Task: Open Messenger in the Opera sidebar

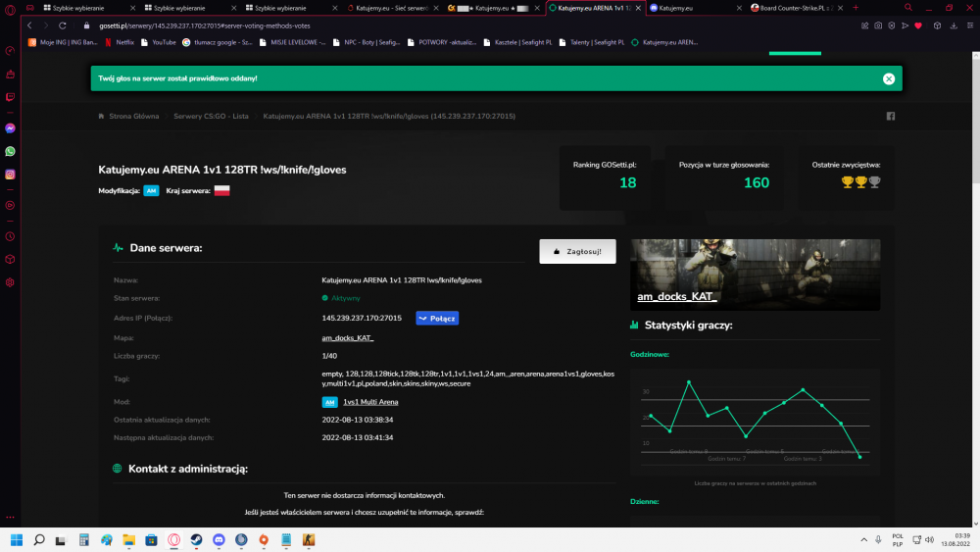Action: point(10,128)
